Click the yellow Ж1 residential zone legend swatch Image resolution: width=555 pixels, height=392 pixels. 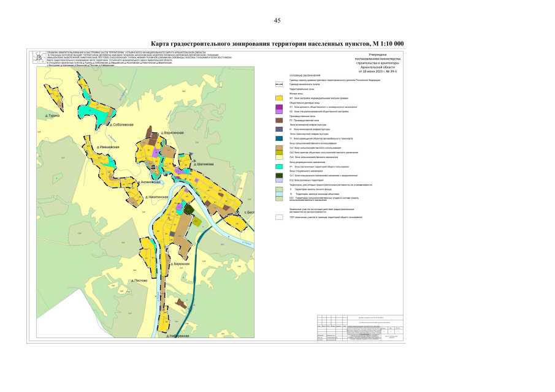tap(279, 98)
